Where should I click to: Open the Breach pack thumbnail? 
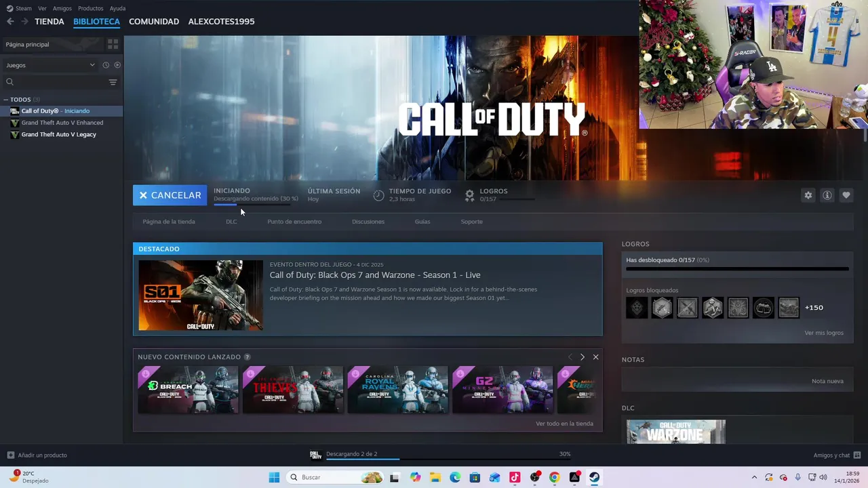(x=188, y=390)
